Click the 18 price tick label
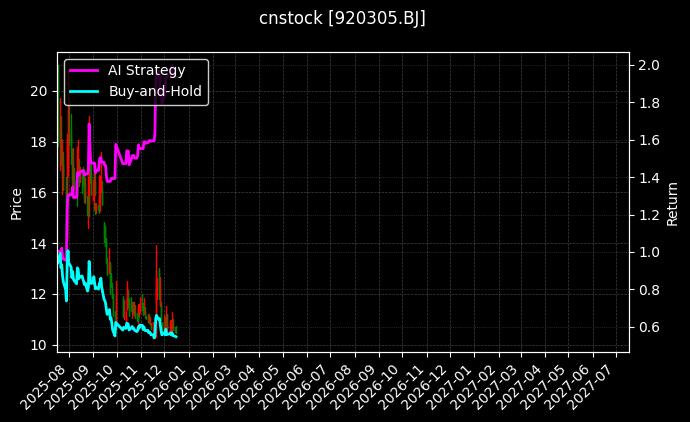The height and width of the screenshot is (422, 690). (38, 142)
